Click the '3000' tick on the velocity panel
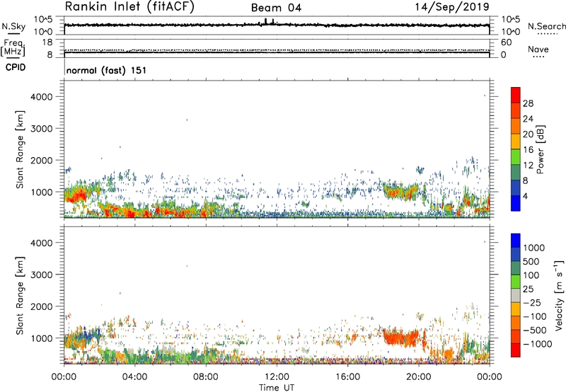566x392 pixels. [42, 275]
